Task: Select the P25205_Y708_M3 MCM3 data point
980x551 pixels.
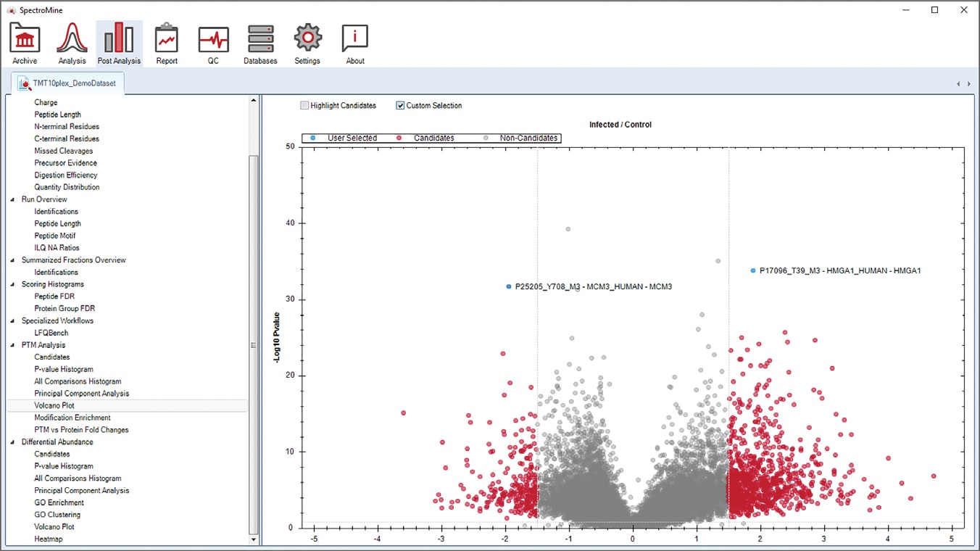Action: [x=509, y=286]
